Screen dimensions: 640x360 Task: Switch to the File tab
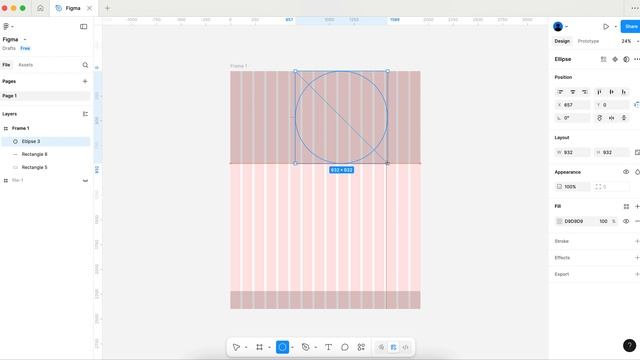point(6,65)
